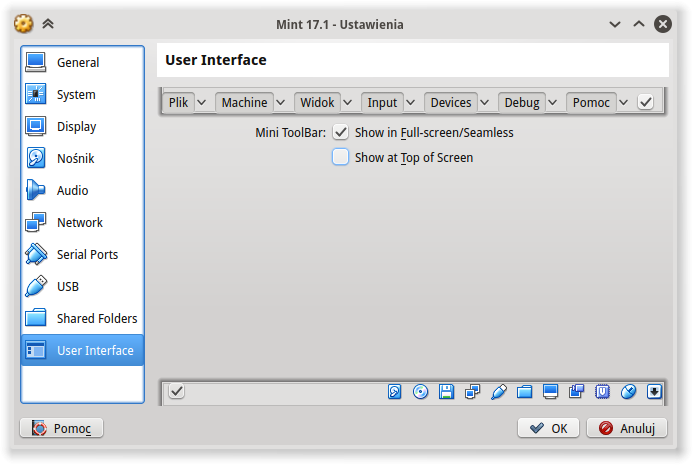
Task: Toggle the Input menu button
Action: [x=382, y=103]
